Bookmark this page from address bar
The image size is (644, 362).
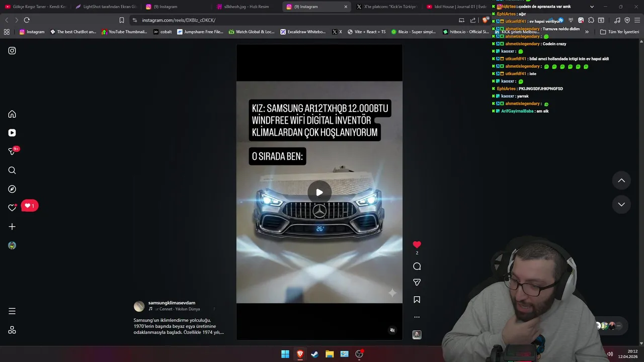pyautogui.click(x=122, y=20)
